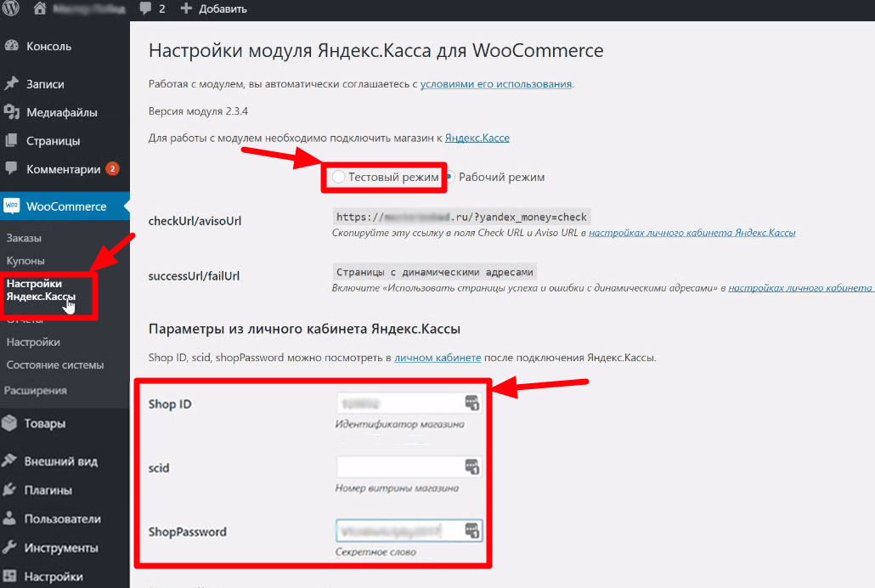
Task: Go to the Заказы submenu
Action: click(x=24, y=238)
